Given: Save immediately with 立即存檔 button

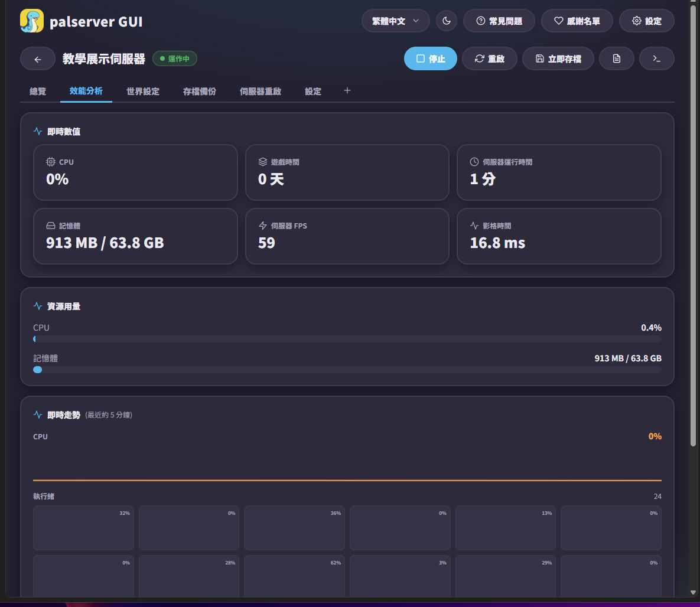Looking at the screenshot, I should (558, 59).
